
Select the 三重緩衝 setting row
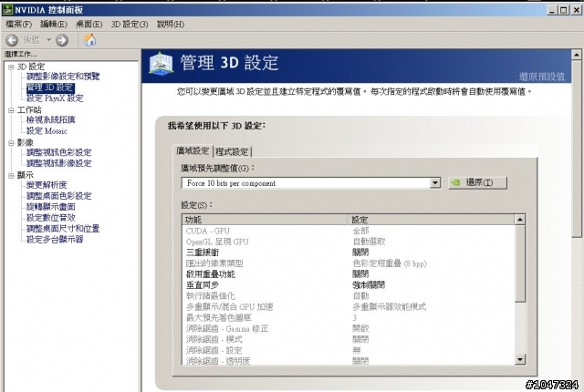tap(349, 253)
